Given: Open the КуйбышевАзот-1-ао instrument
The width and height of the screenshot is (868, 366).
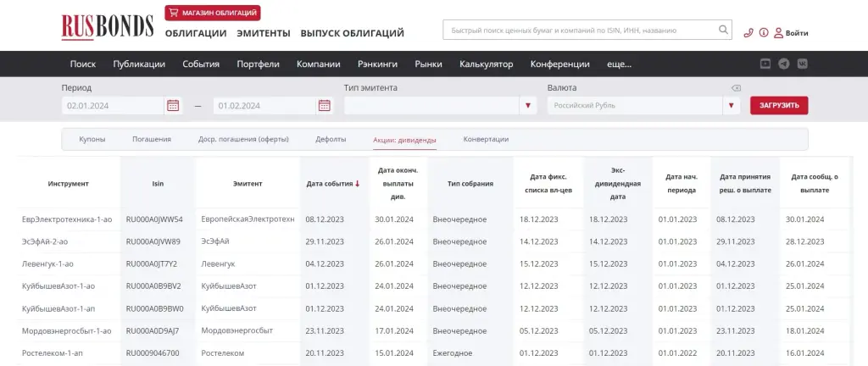Looking at the screenshot, I should pyautogui.click(x=58, y=286).
